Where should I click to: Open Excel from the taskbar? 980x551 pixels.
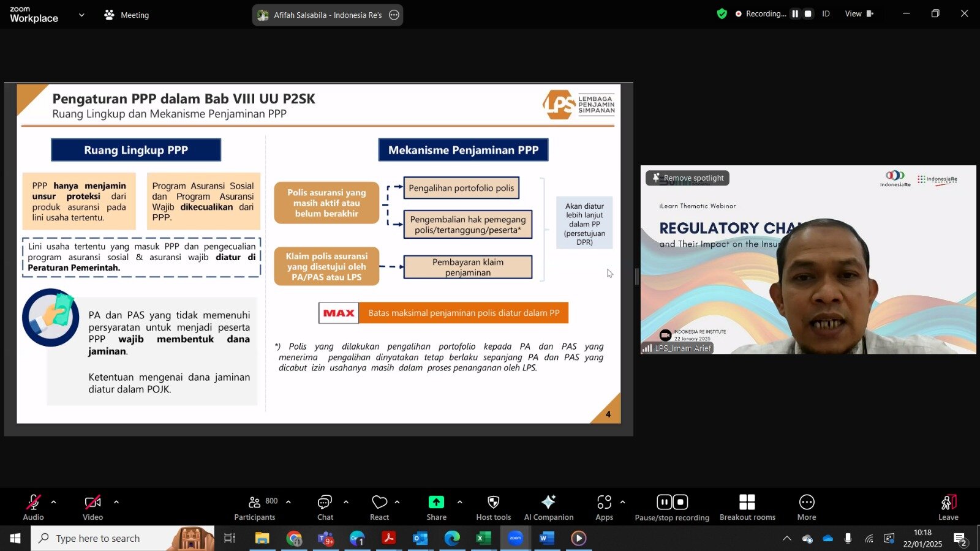tap(483, 538)
